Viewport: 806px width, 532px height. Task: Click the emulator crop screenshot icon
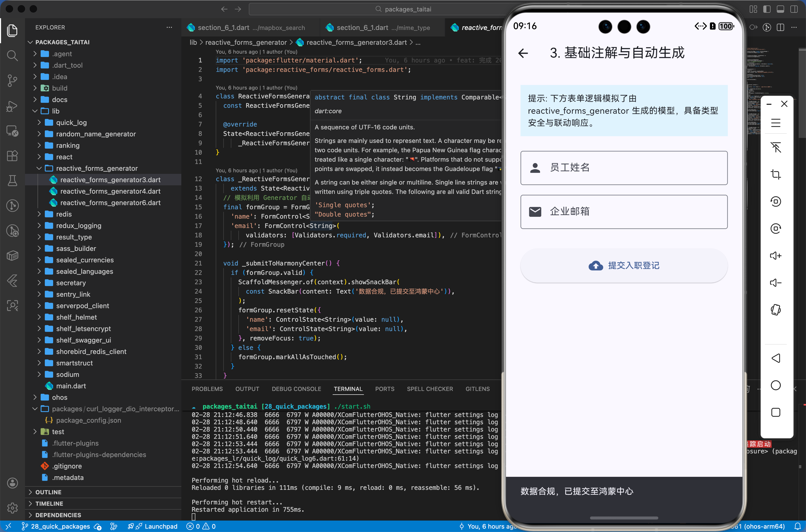pyautogui.click(x=776, y=174)
